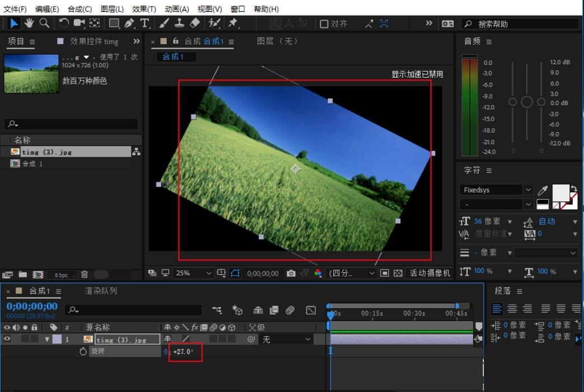
Task: Activate the Horizontal Type tool
Action: click(x=145, y=23)
